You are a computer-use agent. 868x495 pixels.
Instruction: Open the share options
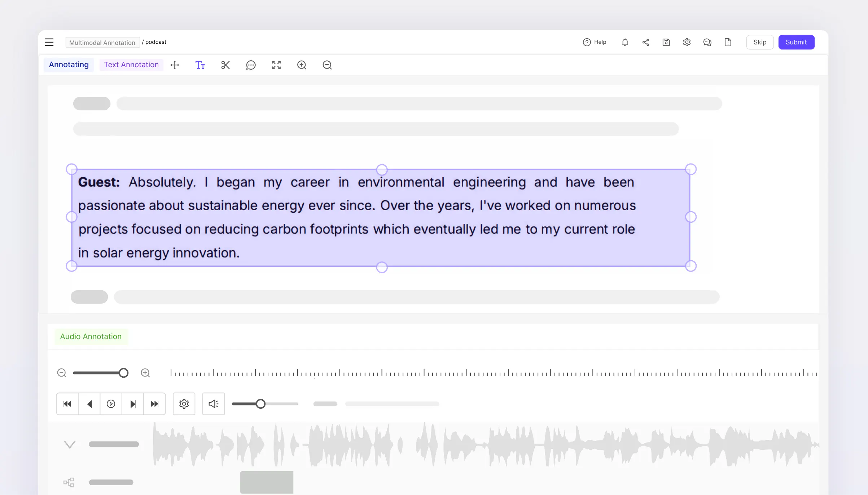pos(646,42)
